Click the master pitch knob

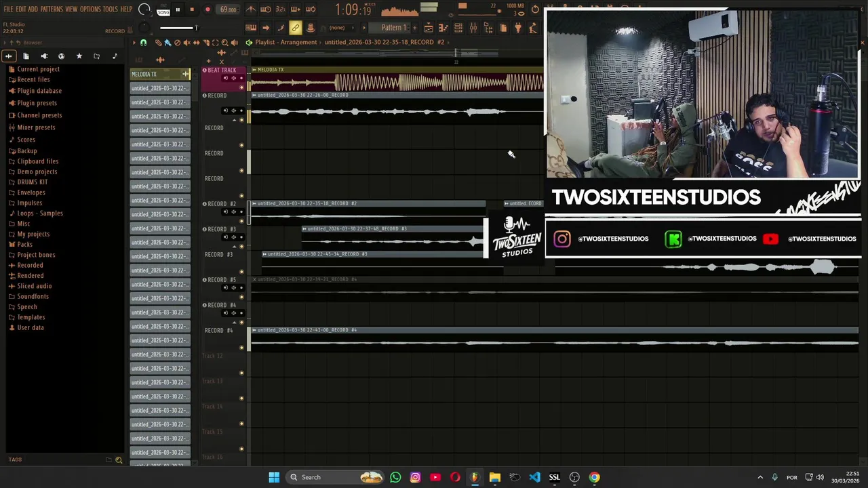click(144, 28)
